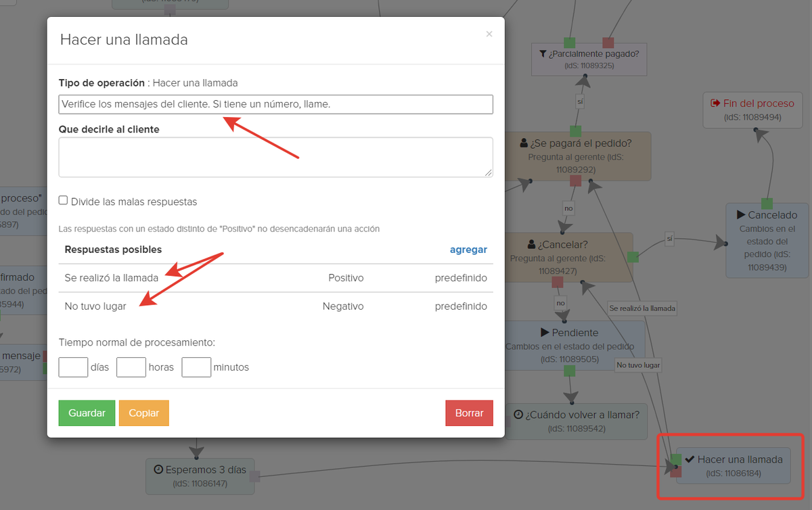Select the ¿Parcialmente pagado? filter node
The height and width of the screenshot is (510, 812).
pos(589,60)
